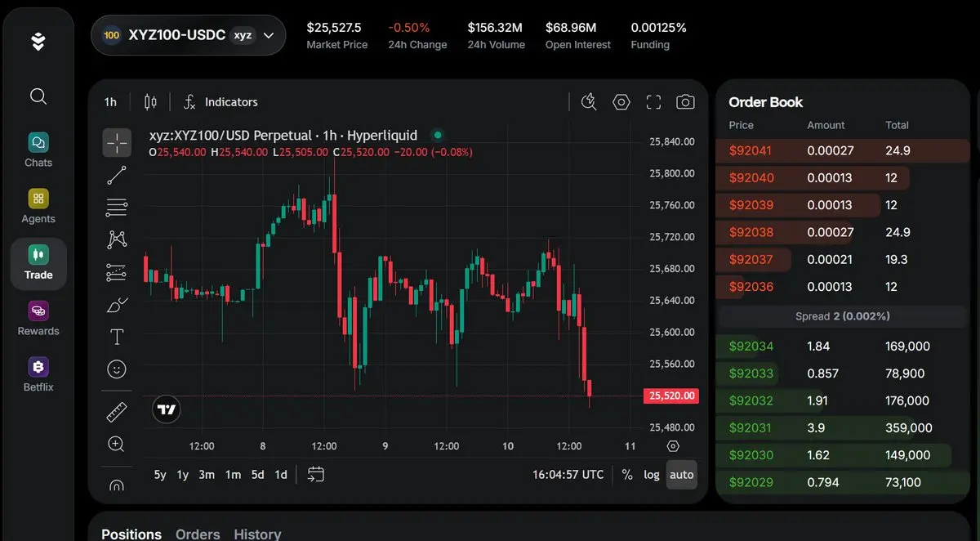This screenshot has width=980, height=541.
Task: Toggle log scale on chart
Action: pos(652,475)
